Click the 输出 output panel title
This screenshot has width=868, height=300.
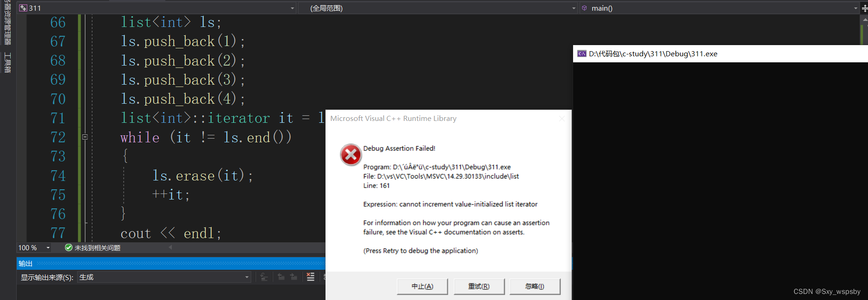tap(26, 264)
